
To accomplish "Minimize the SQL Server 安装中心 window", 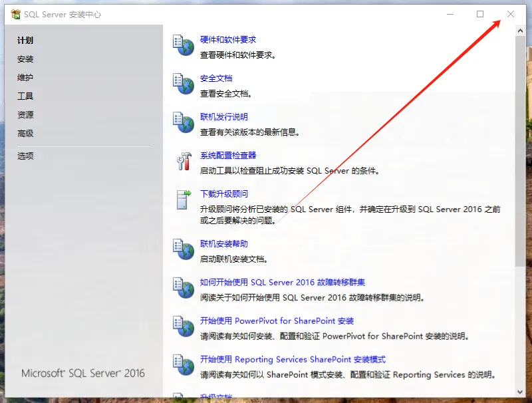I will point(450,14).
